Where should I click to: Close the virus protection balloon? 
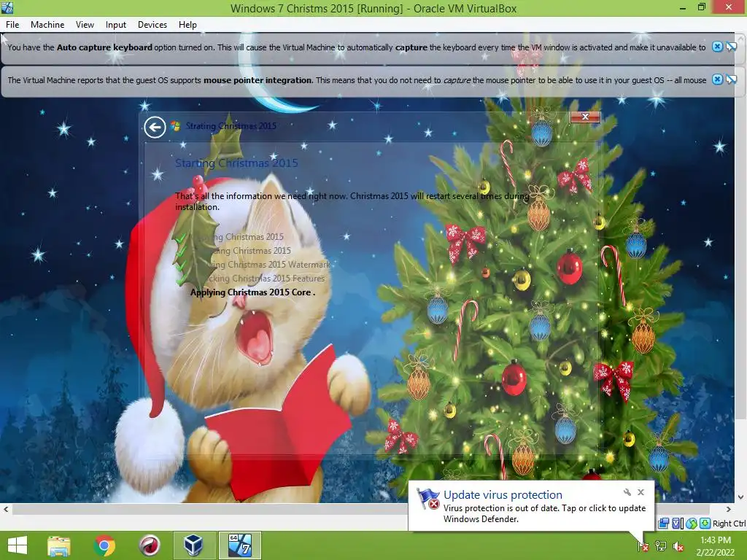point(640,492)
